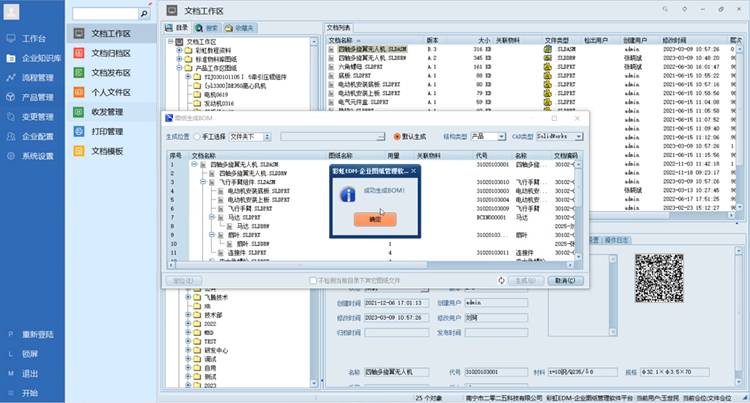Toggle the checkbox at the BOM dialog bottom
This screenshot has height=403, width=750.
pyautogui.click(x=313, y=281)
